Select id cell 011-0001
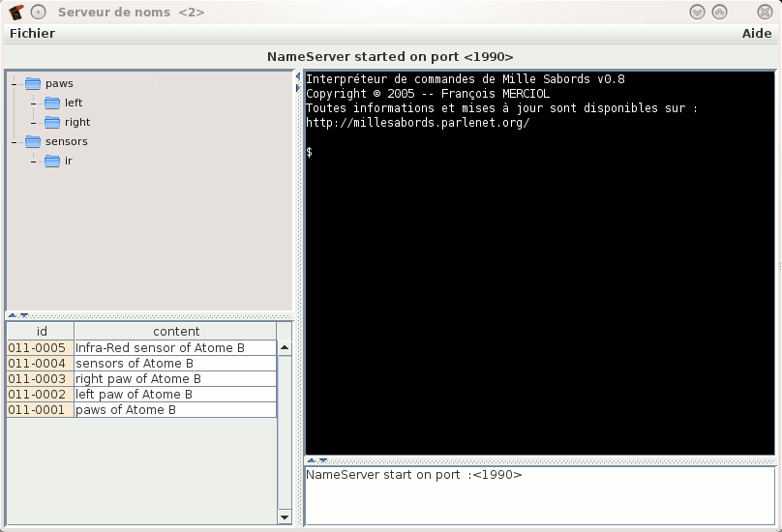This screenshot has width=782, height=532. pyautogui.click(x=41, y=410)
